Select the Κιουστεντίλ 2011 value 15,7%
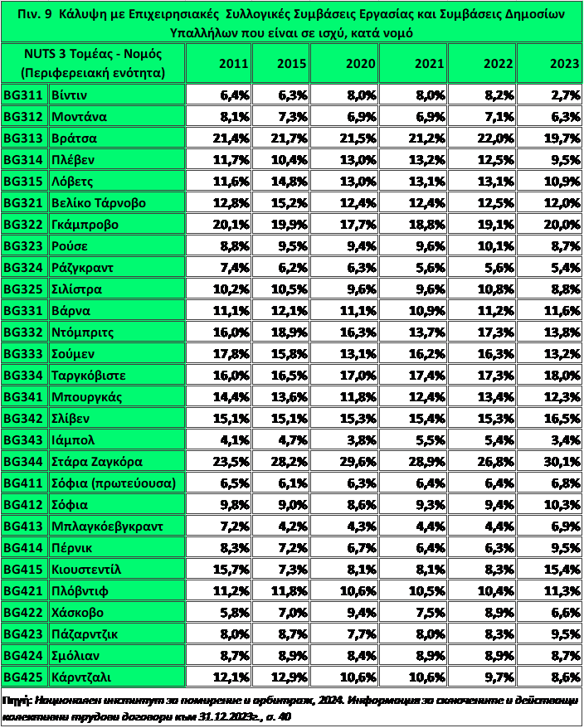This screenshot has width=584, height=728. [x=218, y=569]
